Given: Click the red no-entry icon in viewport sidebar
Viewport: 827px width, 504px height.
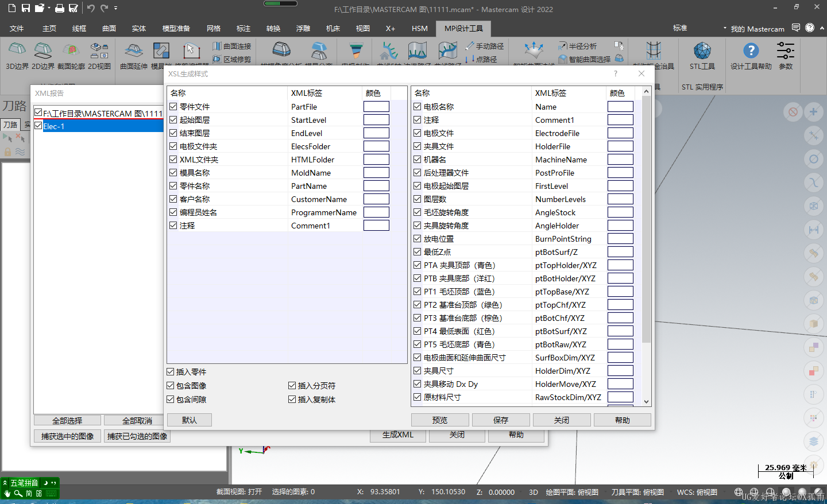Looking at the screenshot, I should click(x=793, y=112).
